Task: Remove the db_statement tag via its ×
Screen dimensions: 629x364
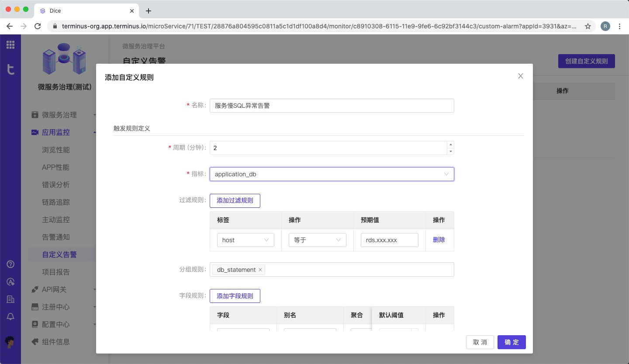Action: pos(260,270)
